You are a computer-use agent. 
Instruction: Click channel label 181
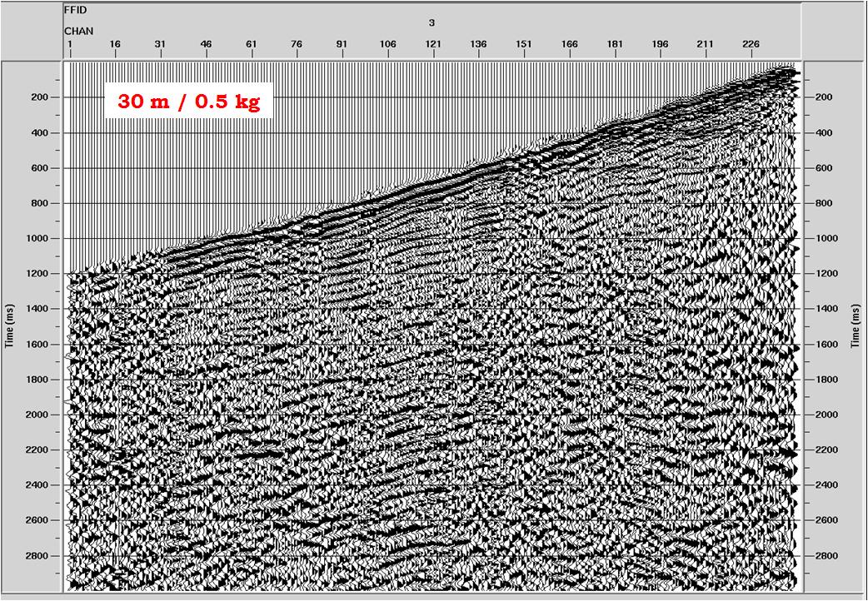[615, 44]
